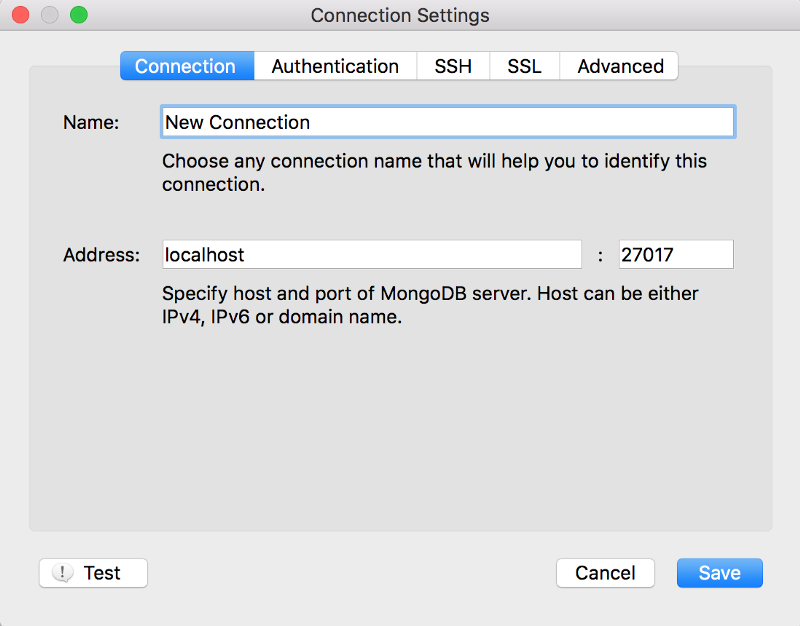Select the SSH tab
800x626 pixels.
pos(453,66)
